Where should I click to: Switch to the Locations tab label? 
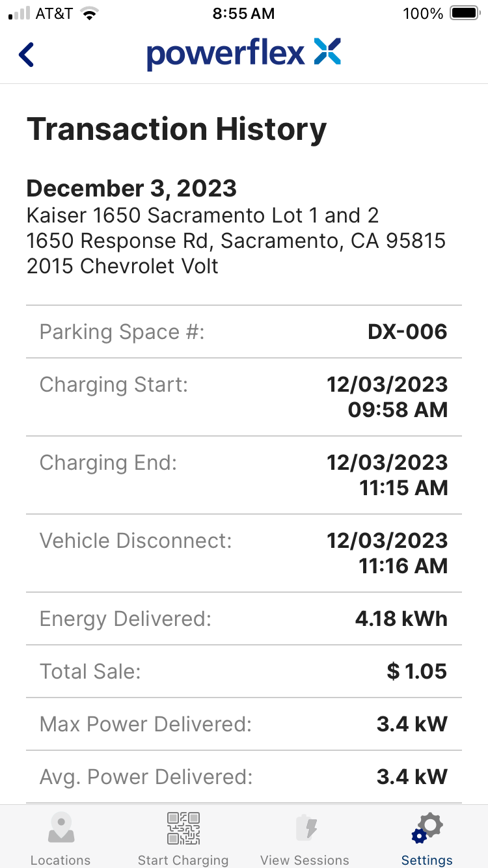pyautogui.click(x=61, y=860)
